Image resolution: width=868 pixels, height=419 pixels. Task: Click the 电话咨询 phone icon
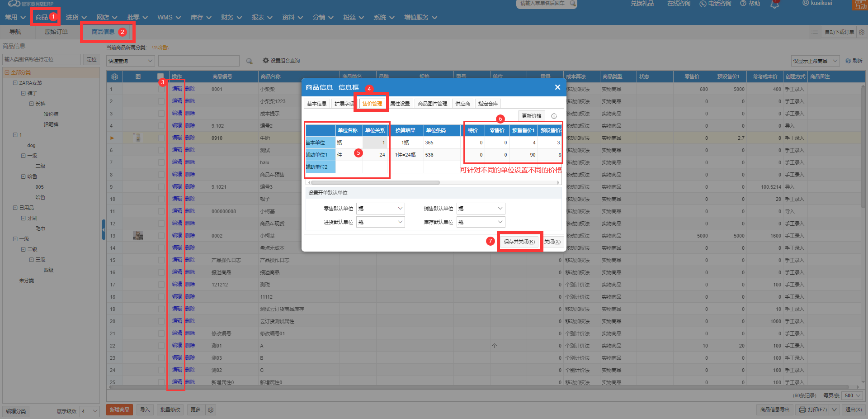click(x=703, y=4)
